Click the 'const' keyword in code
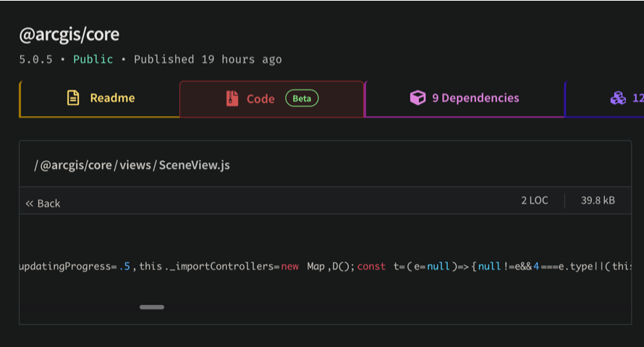Screen dimensions: 644x347 [x=371, y=267]
